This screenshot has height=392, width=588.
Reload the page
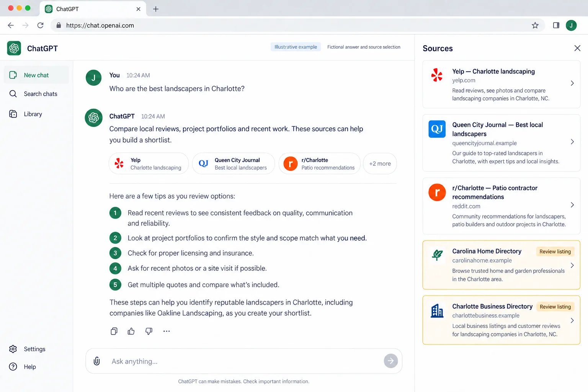pyautogui.click(x=40, y=25)
